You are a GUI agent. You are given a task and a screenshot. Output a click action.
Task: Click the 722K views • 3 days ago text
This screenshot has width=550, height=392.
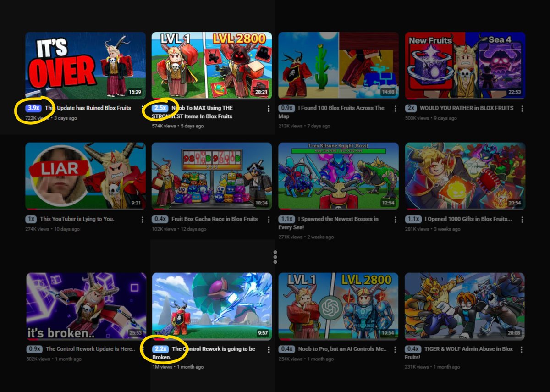pyautogui.click(x=51, y=118)
